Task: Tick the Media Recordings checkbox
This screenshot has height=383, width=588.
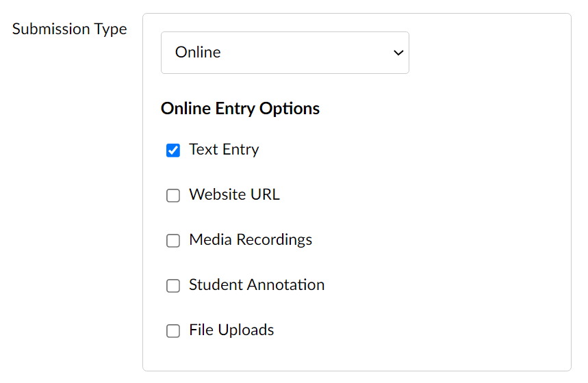Action: point(173,241)
